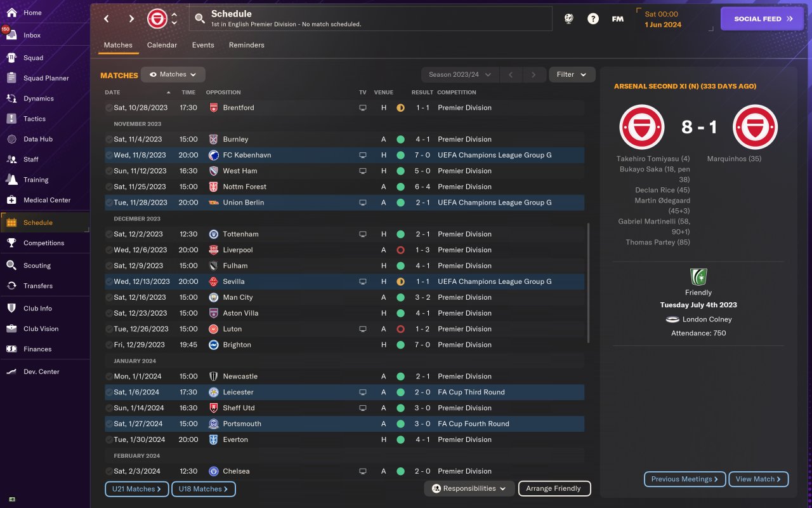Toggle the checkmark on the Liverpool row
This screenshot has width=812, height=508.
(x=109, y=250)
